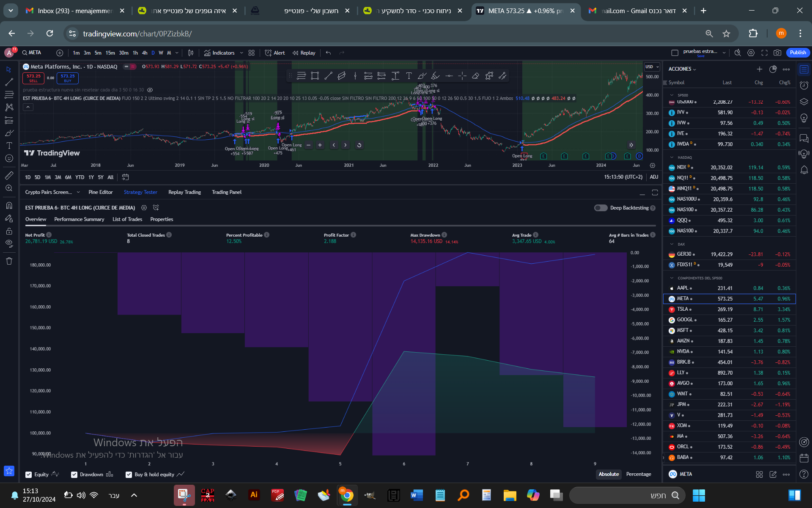Open the ACCIONES watchlist dropdown
812x508 pixels.
(x=682, y=69)
